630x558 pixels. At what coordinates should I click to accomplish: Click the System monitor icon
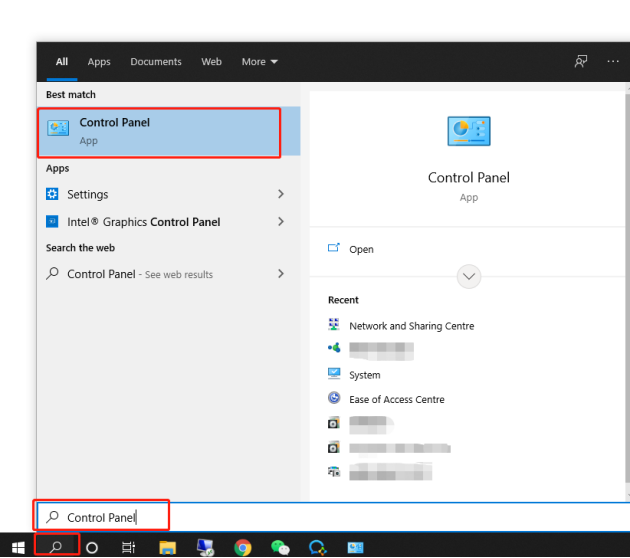[x=334, y=374]
